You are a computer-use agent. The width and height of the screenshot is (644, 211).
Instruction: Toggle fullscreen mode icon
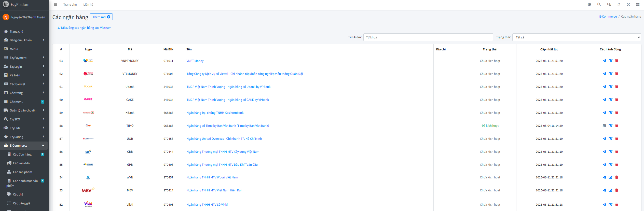[x=628, y=4]
